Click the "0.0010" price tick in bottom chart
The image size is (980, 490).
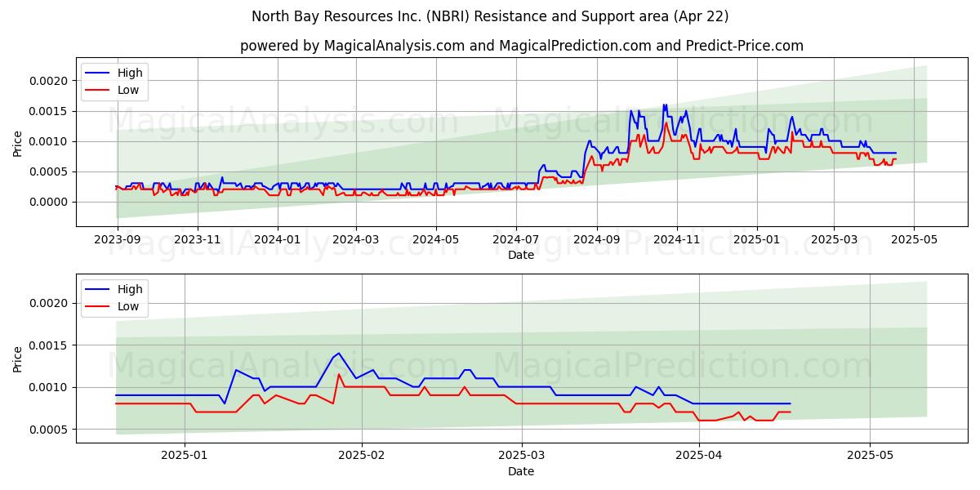point(51,387)
